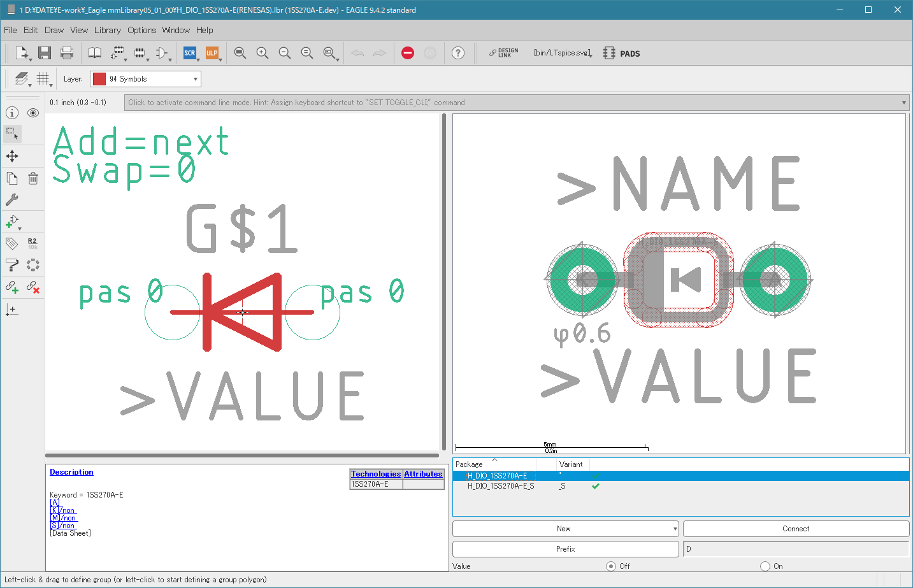Image resolution: width=913 pixels, height=588 pixels.
Task: Select the Value On radio button
Action: pyautogui.click(x=765, y=566)
